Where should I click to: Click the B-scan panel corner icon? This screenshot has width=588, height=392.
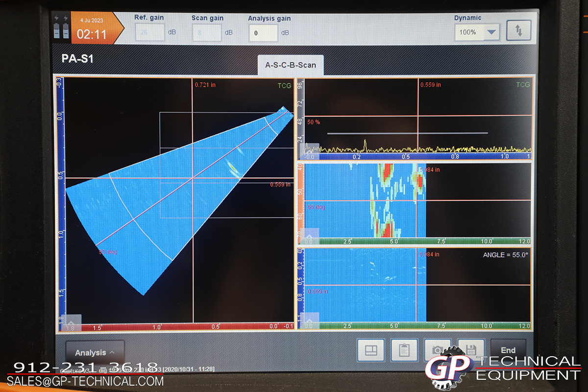point(312,320)
